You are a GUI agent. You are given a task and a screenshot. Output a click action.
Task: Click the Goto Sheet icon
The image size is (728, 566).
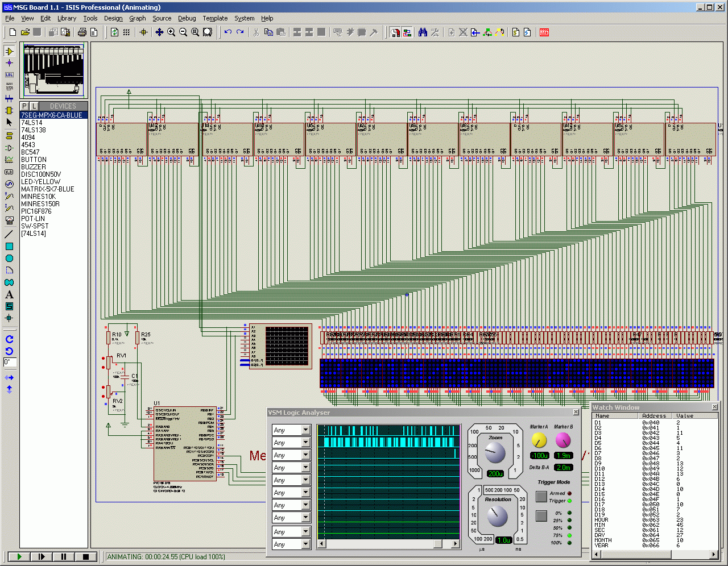(475, 32)
